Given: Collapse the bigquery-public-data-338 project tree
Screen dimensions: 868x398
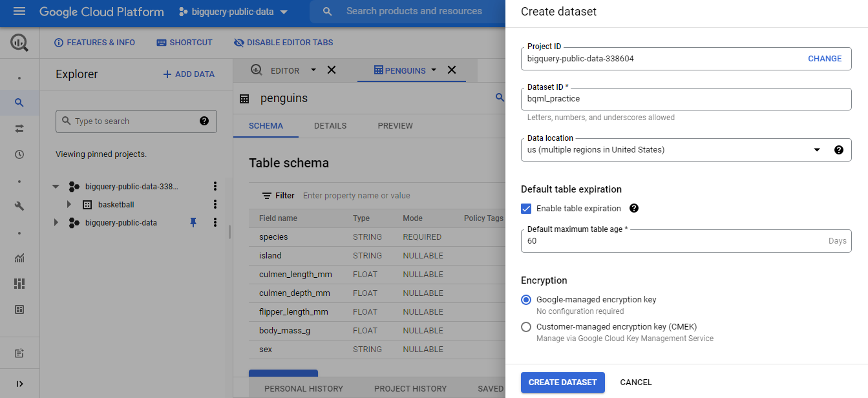Looking at the screenshot, I should click(56, 187).
